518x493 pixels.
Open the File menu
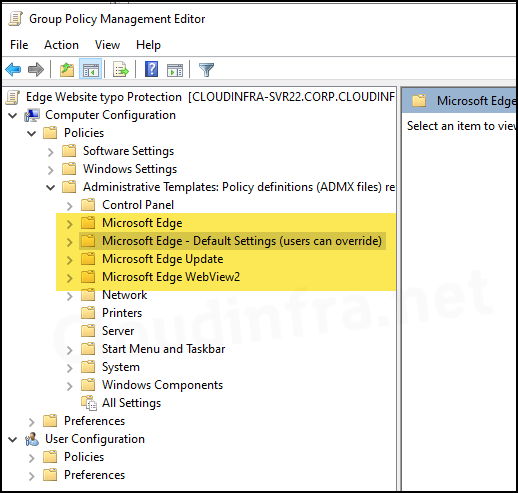pyautogui.click(x=19, y=45)
